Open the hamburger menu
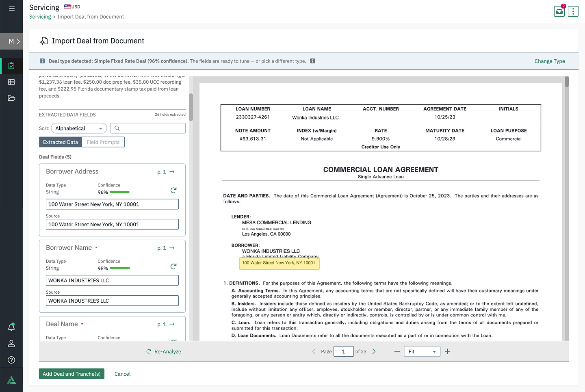The height and width of the screenshot is (392, 585). click(11, 8)
